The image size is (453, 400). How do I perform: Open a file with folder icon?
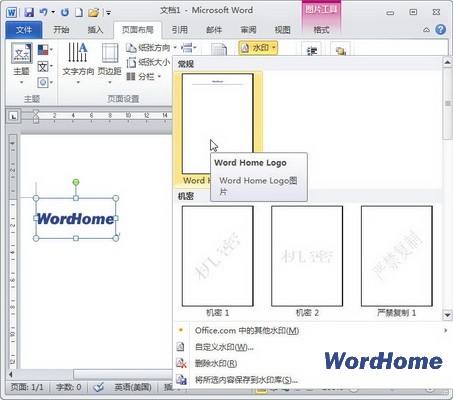coord(94,13)
